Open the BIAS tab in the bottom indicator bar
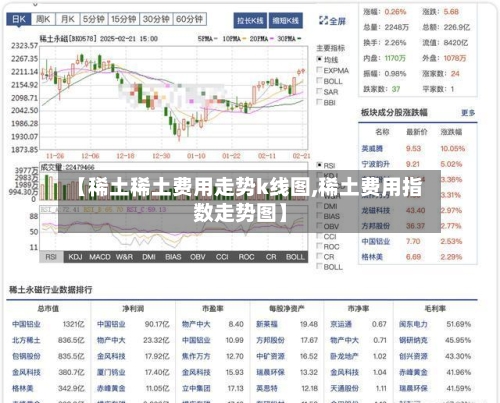This screenshot has width=500, height=403. point(173,257)
